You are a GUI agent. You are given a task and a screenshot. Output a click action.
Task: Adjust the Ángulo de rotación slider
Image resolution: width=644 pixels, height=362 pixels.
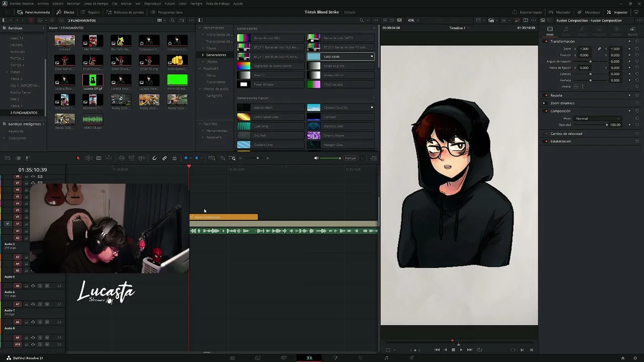tap(590, 61)
